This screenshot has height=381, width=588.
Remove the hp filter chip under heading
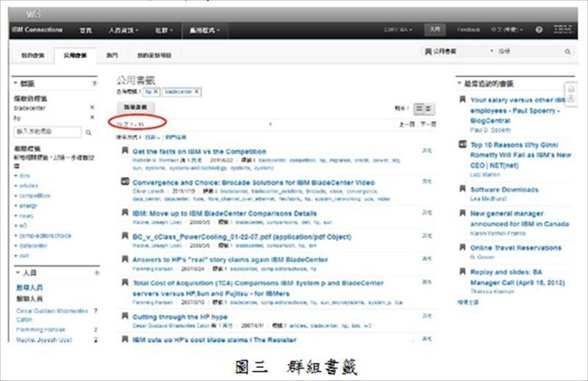pos(157,92)
